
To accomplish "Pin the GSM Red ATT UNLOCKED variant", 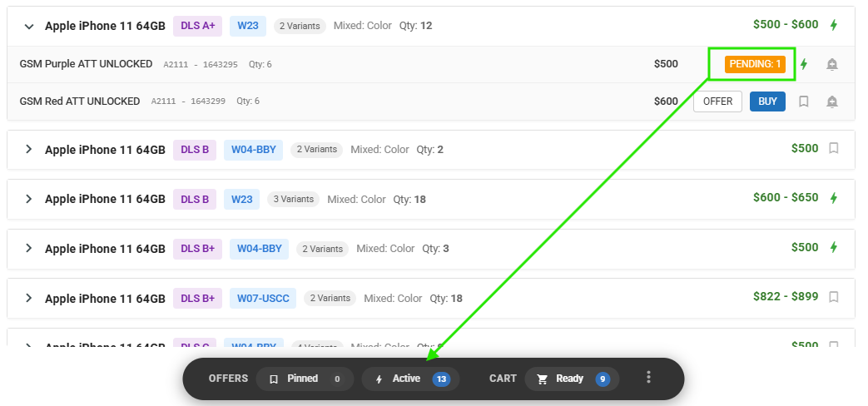I will pyautogui.click(x=804, y=101).
